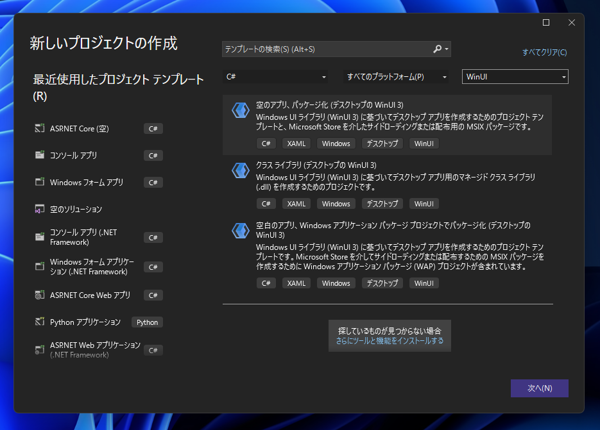Select クラス ライブラリ (デスクトップの WinUI 3) template
This screenshot has height=430, width=600.
point(387,185)
